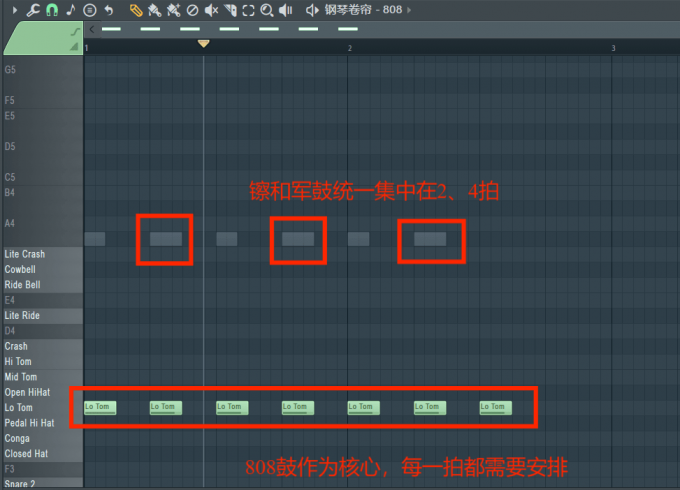Toggle the slide triangle icon in green panel
The image size is (680, 490).
75,46
